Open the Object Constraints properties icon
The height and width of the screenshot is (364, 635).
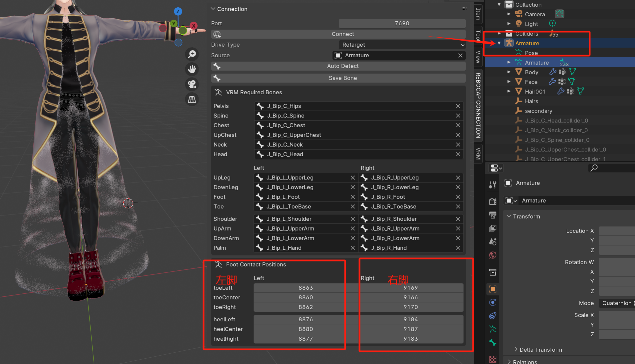493,316
